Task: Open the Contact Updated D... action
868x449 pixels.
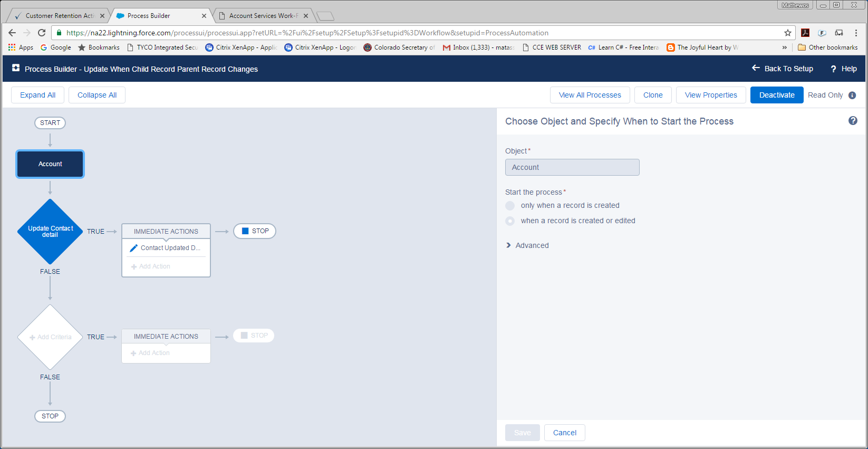Action: tap(166, 248)
